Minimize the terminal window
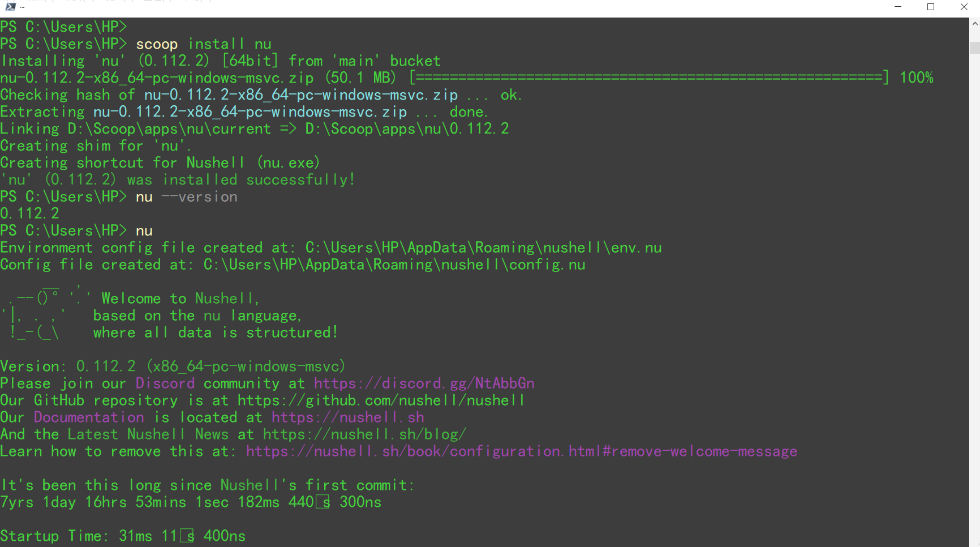This screenshot has height=547, width=980. pos(898,7)
